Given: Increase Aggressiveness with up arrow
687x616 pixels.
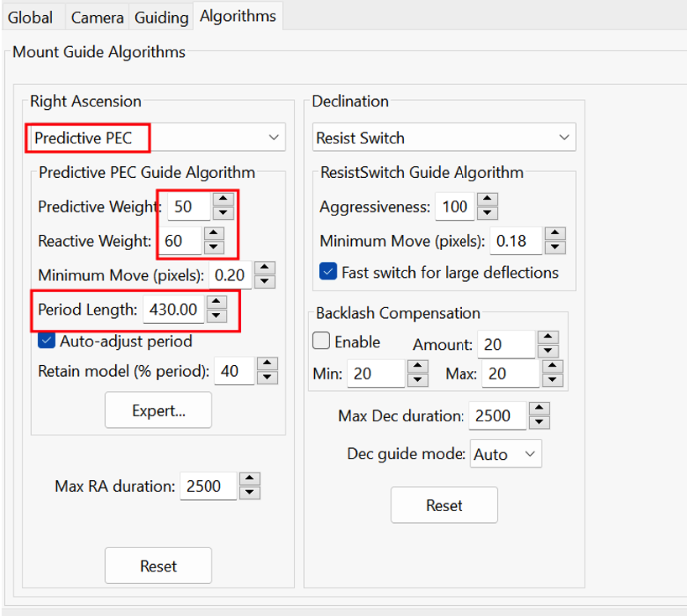Looking at the screenshot, I should pos(488,199).
